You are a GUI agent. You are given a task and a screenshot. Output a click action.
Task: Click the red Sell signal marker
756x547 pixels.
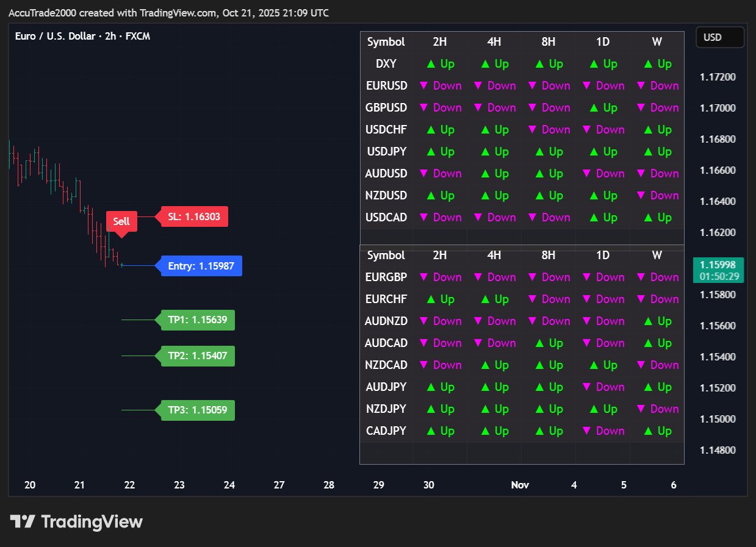(x=121, y=221)
